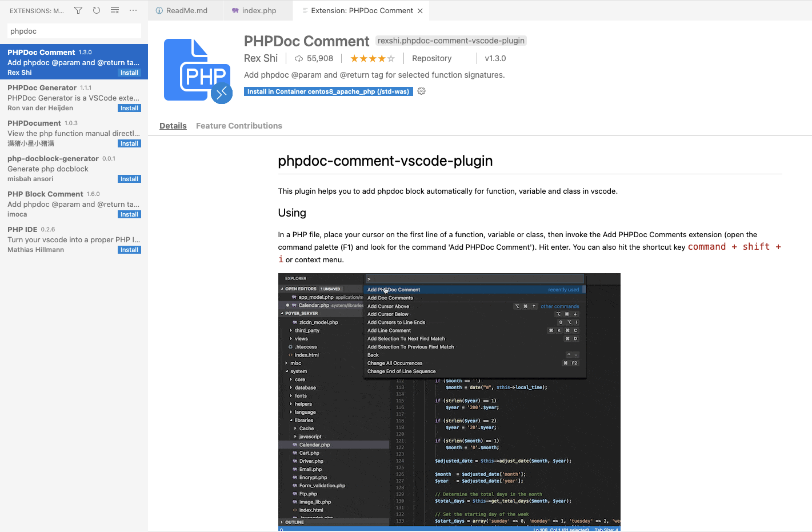Install PHPDoc Generator extension
812x532 pixels.
[129, 108]
